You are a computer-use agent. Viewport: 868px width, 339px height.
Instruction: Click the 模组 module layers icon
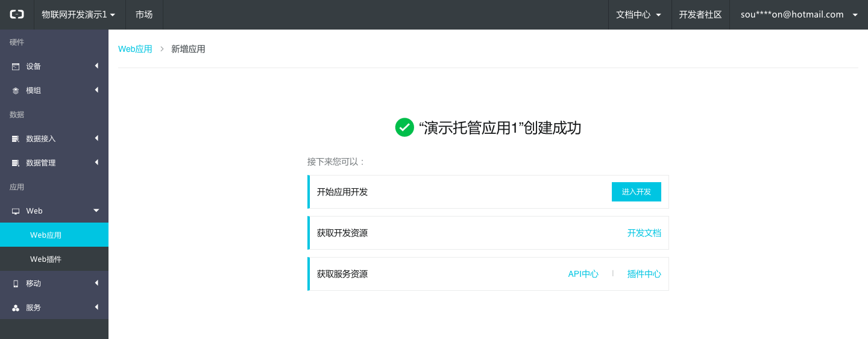(x=16, y=90)
